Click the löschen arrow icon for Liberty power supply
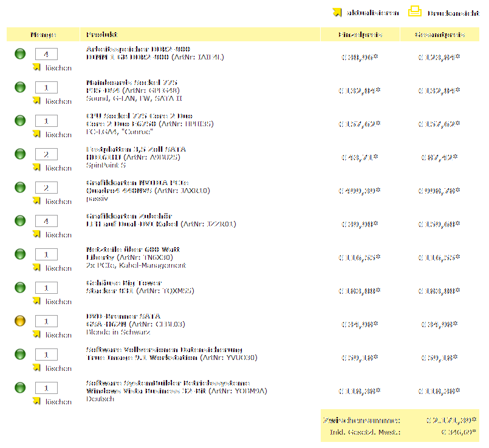This screenshot has width=489, height=448. pos(36,268)
